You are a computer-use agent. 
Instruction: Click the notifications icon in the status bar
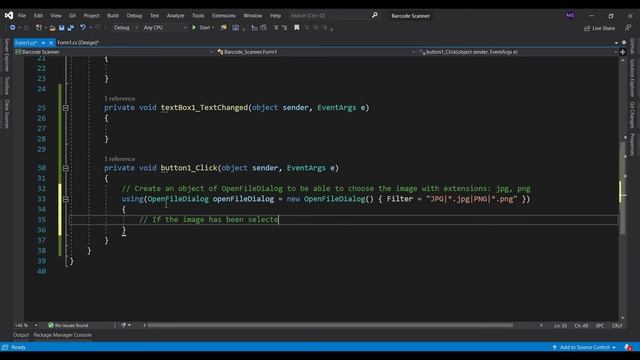[x=628, y=347]
